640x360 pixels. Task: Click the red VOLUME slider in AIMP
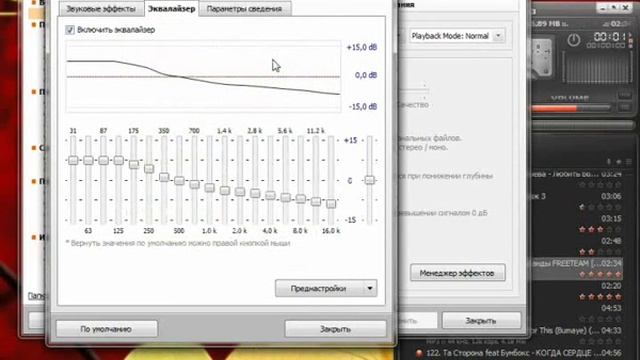pos(571,109)
